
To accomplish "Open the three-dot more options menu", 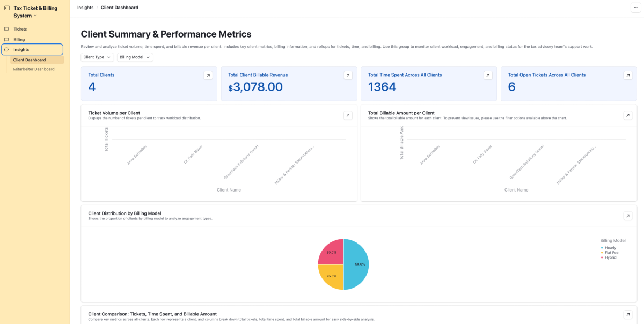I will (636, 8).
